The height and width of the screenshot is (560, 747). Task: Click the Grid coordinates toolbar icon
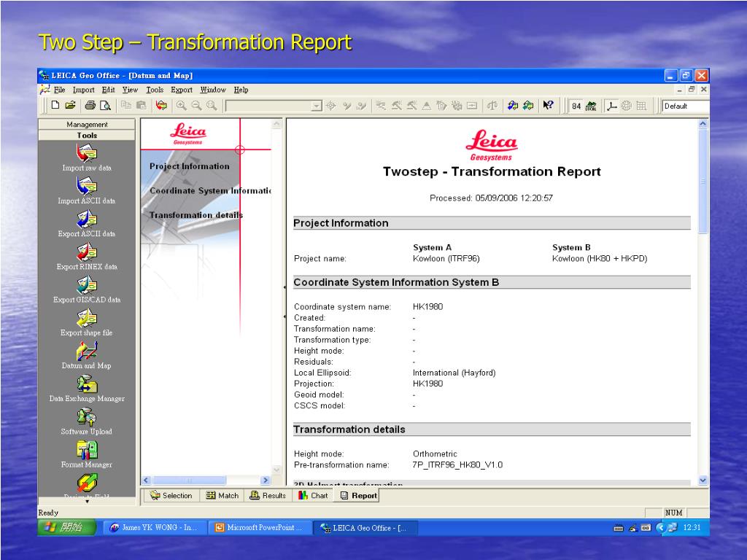click(641, 106)
